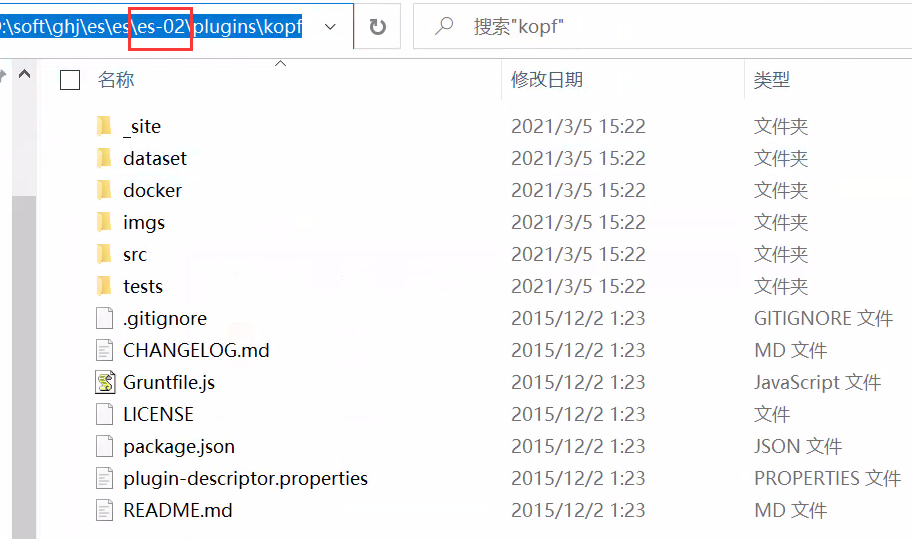The width and height of the screenshot is (912, 539).
Task: Click the docker folder icon
Action: pos(104,190)
